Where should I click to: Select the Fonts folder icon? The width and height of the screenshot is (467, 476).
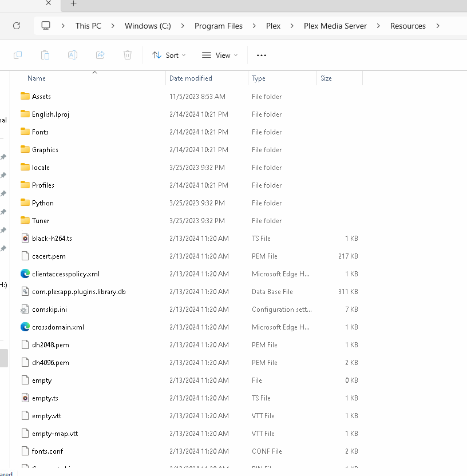point(25,132)
